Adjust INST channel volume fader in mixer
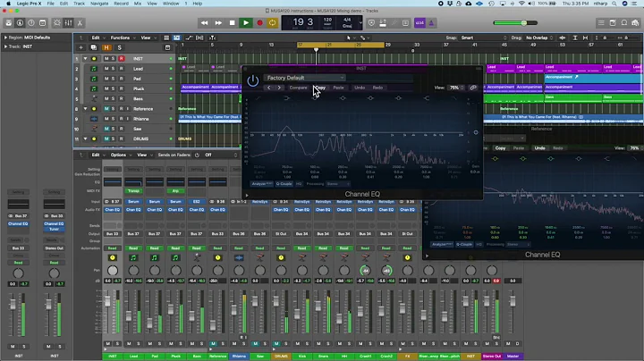The width and height of the screenshot is (644, 361). coord(107,301)
